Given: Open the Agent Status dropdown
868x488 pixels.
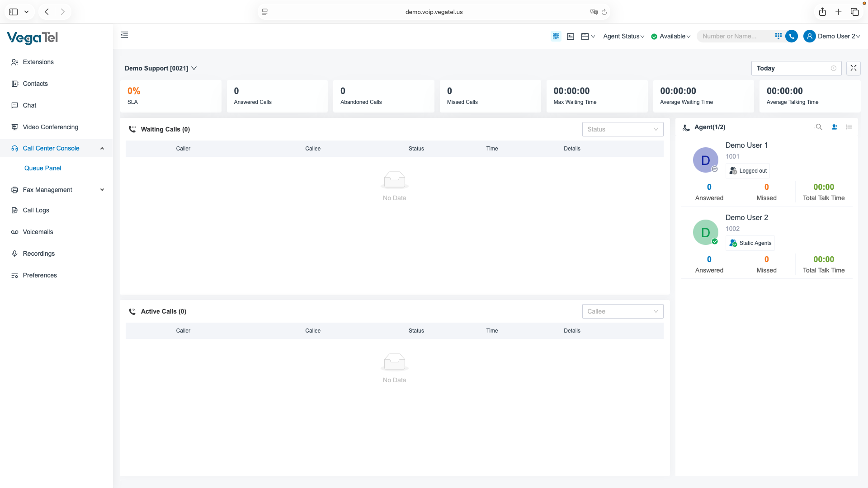Looking at the screenshot, I should click(623, 36).
